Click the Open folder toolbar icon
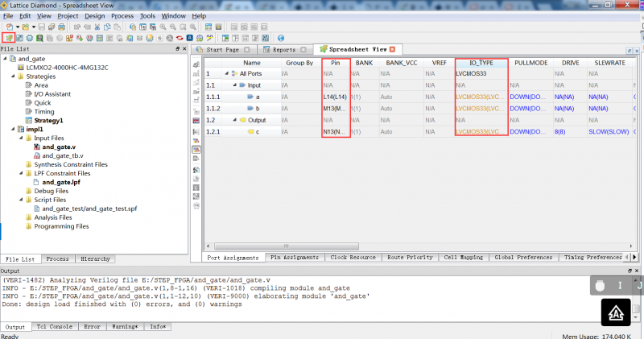The height and width of the screenshot is (339, 644). point(26,27)
